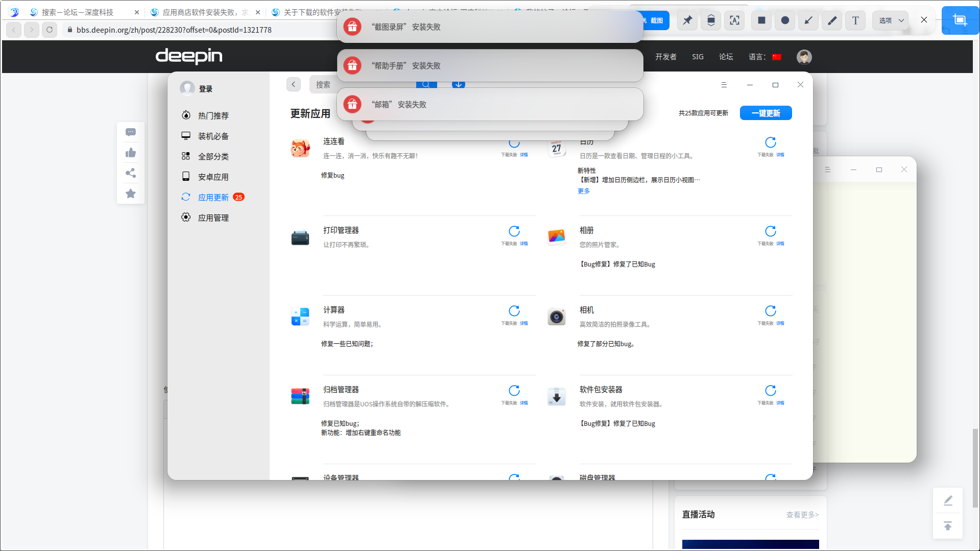Image resolution: width=980 pixels, height=551 pixels.
Task: Click the 连连看 app icon
Action: pyautogui.click(x=300, y=149)
